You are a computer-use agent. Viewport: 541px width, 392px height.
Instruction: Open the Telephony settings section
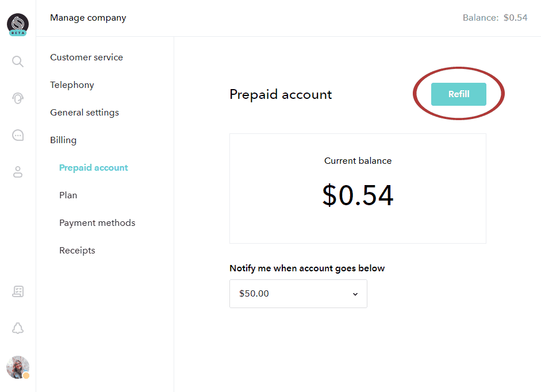(72, 85)
